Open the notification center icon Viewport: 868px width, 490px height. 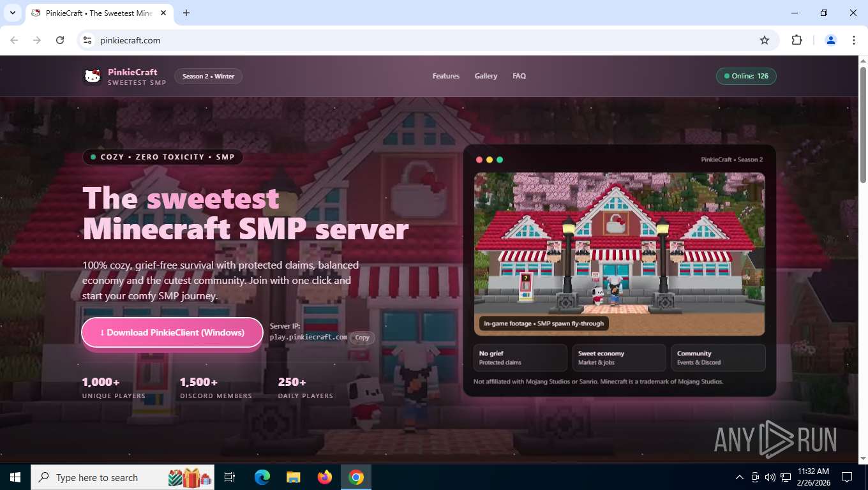point(847,477)
